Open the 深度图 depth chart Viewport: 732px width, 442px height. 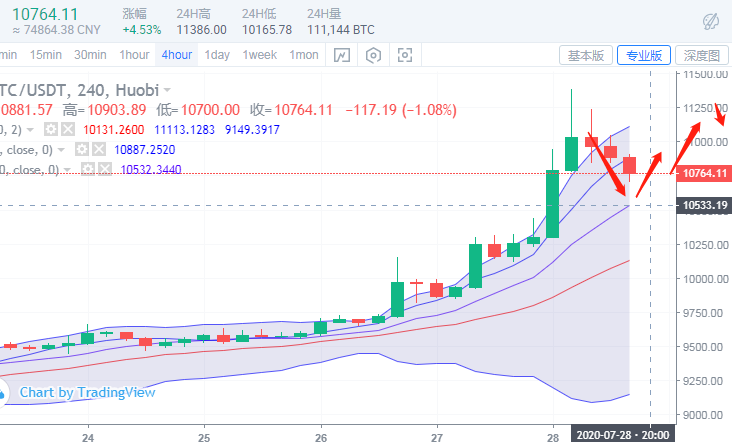pos(702,56)
